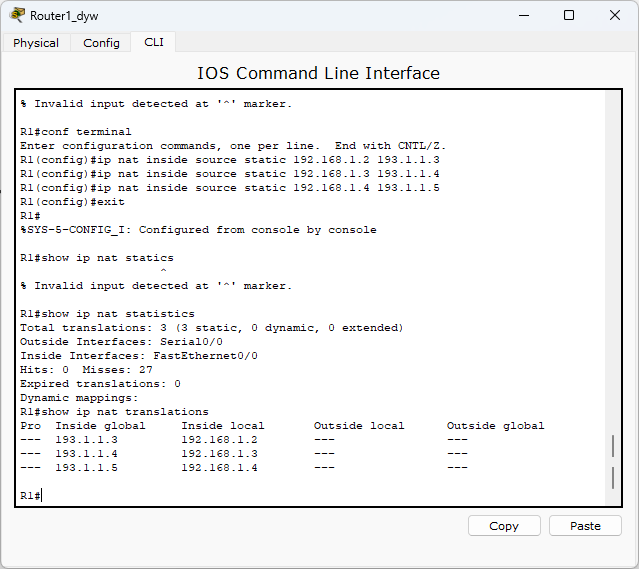Click the R1# prompt input line
Viewport: 639px width, 569px height.
click(31, 496)
